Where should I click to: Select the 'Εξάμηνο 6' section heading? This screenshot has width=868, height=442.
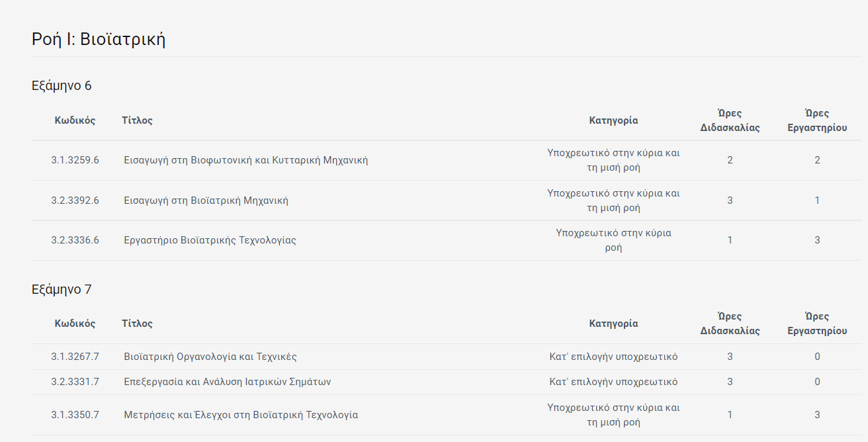62,86
